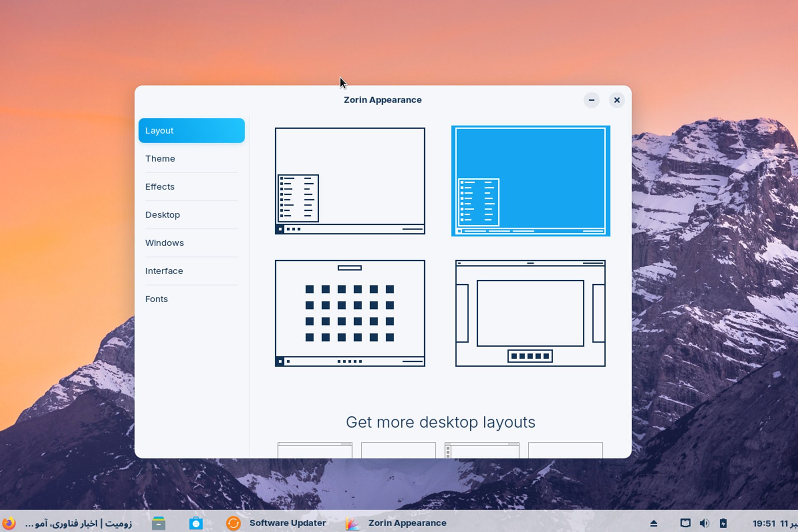
Task: Open the Fonts section
Action: coord(192,299)
